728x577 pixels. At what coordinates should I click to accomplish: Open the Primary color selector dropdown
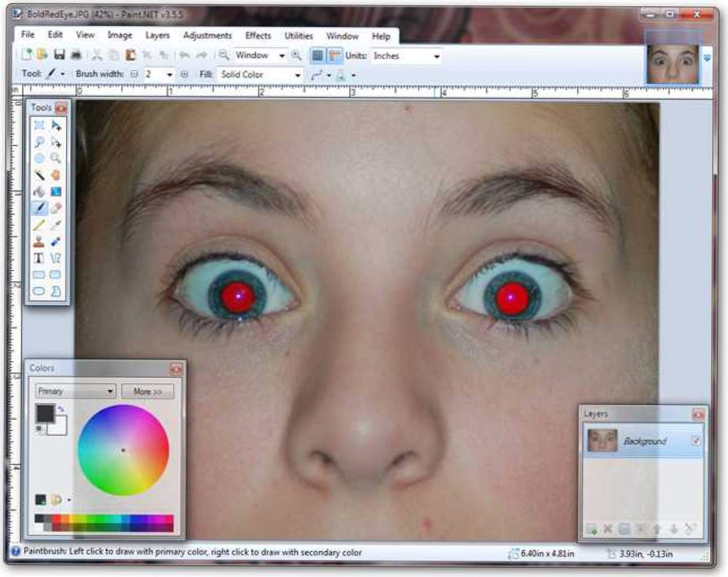click(75, 391)
